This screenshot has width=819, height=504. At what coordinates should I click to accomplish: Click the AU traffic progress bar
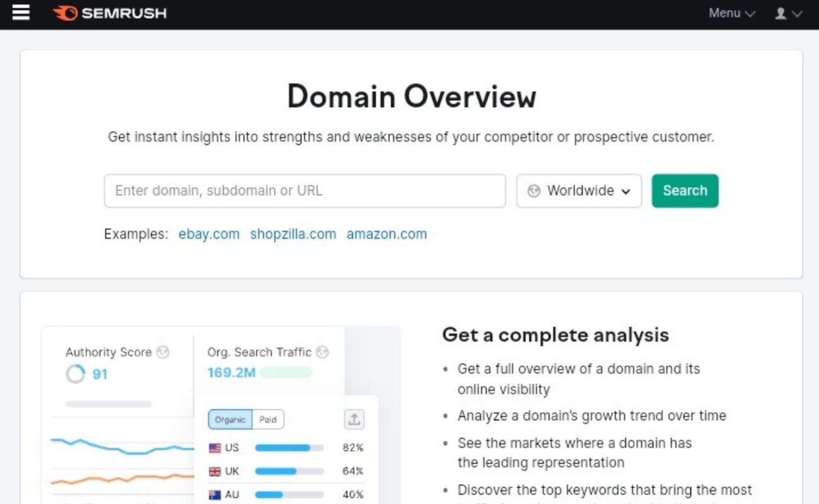click(289, 495)
